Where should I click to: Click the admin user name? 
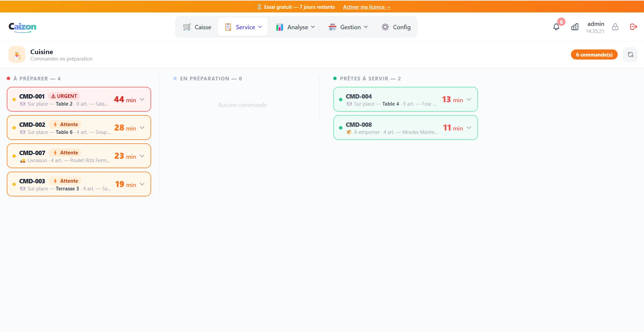tap(596, 24)
